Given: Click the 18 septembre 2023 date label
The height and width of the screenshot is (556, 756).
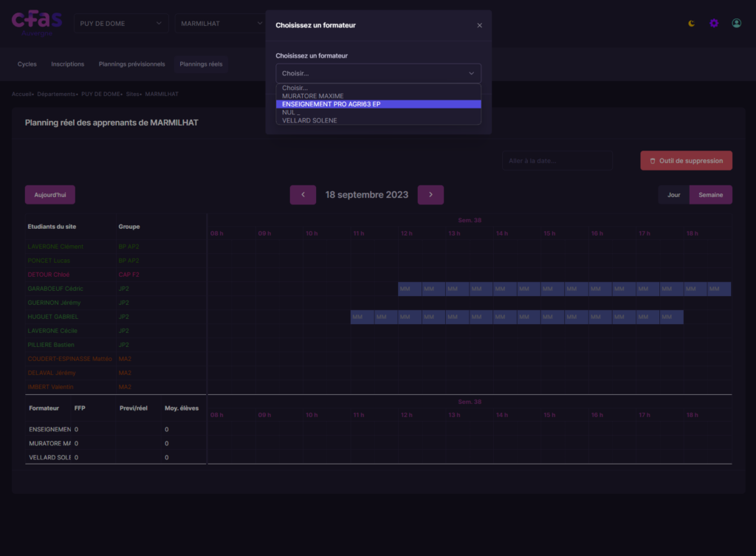Looking at the screenshot, I should pos(366,195).
